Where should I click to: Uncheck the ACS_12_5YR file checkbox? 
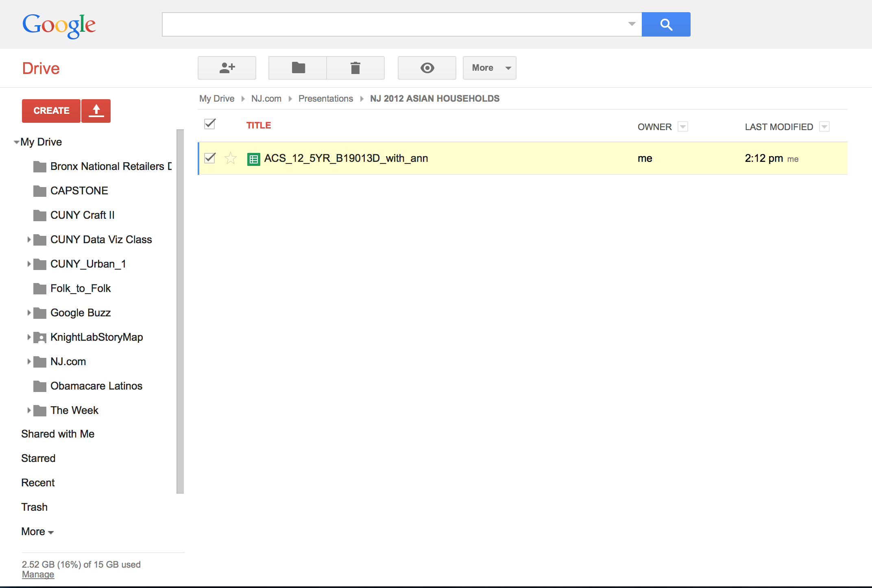point(210,158)
